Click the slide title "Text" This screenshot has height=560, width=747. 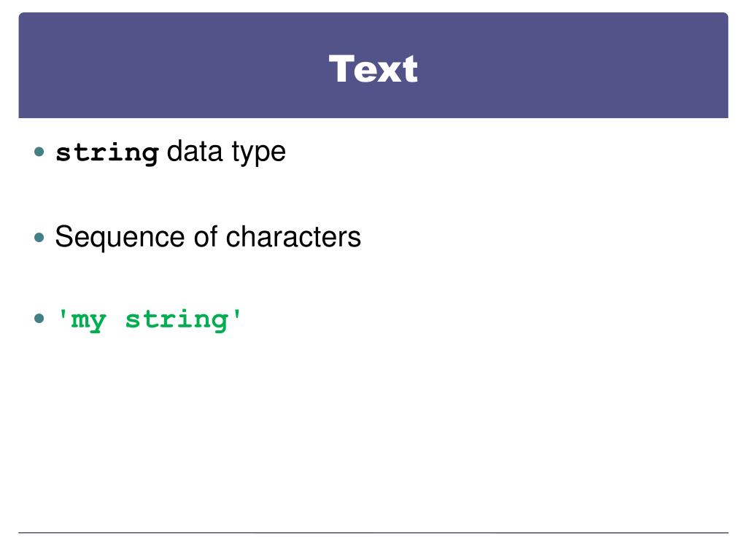(x=373, y=69)
